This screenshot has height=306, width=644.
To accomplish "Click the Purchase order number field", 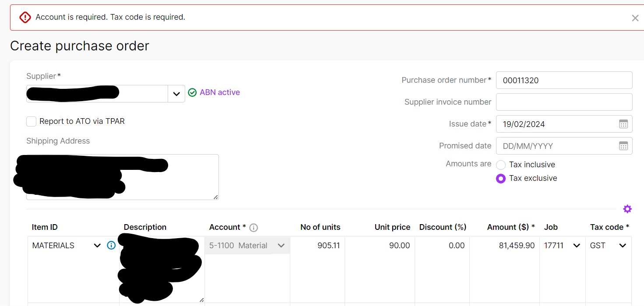I will [x=564, y=80].
